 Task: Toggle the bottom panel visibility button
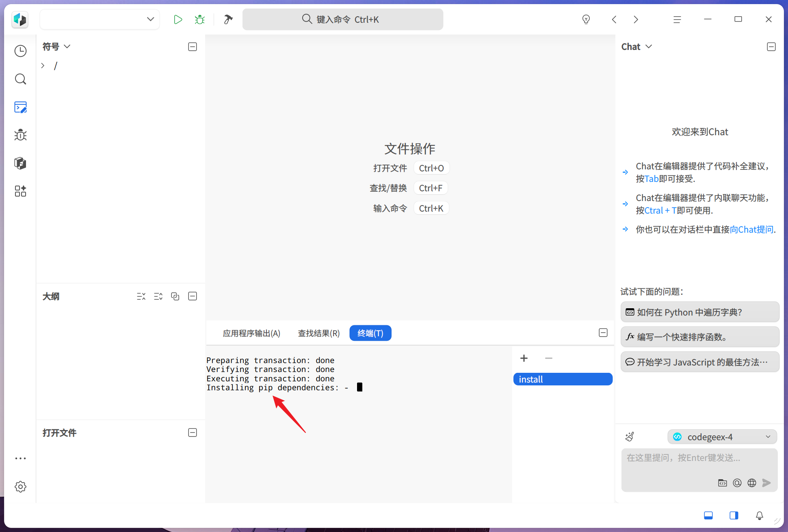[708, 515]
